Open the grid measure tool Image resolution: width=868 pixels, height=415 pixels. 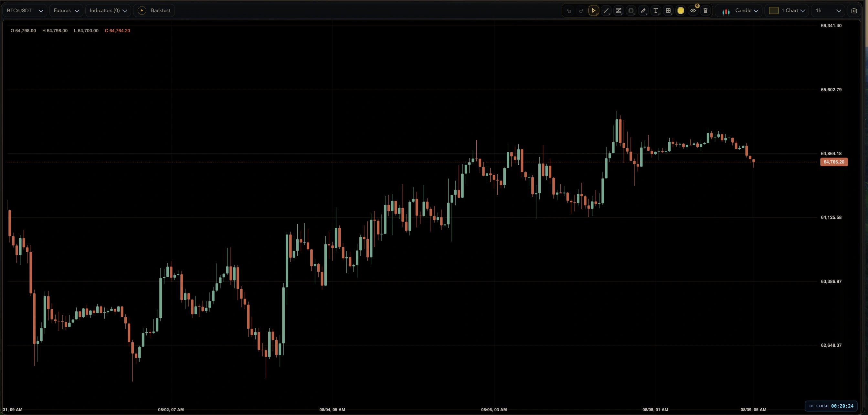click(668, 10)
